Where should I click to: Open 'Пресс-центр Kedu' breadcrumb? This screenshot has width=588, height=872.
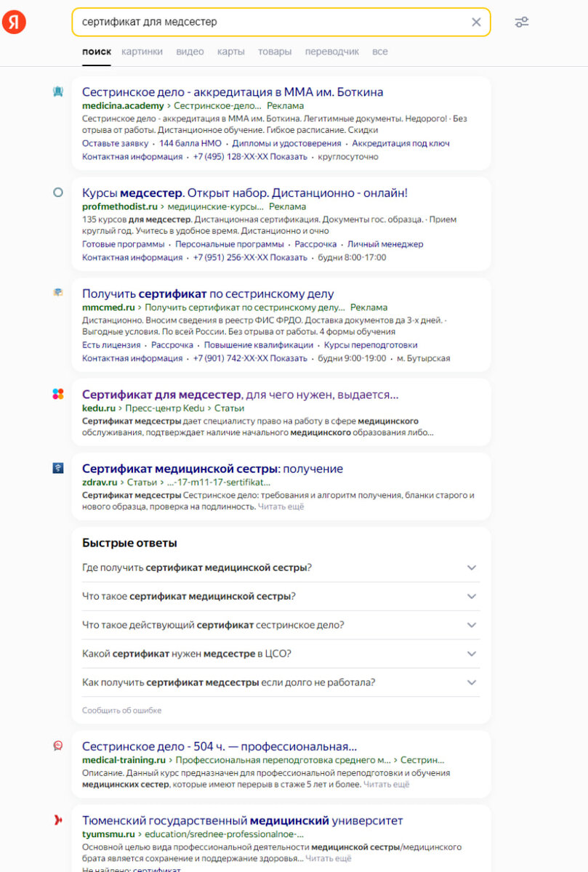(x=165, y=408)
